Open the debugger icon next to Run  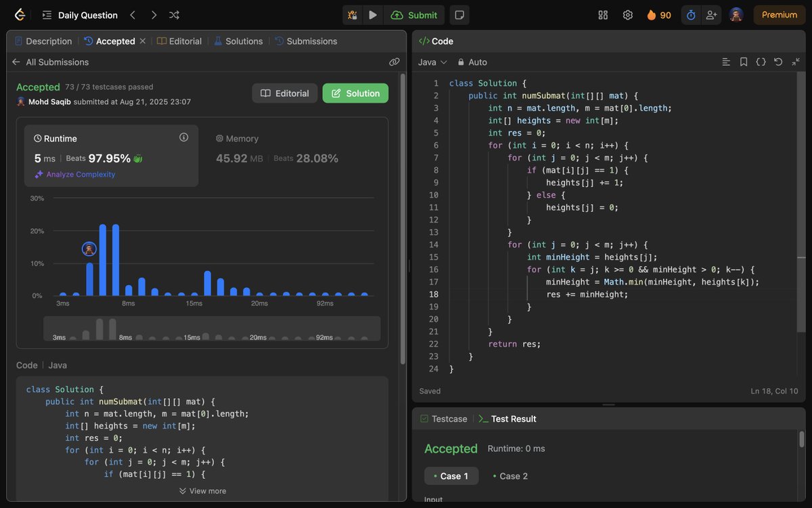pos(353,15)
